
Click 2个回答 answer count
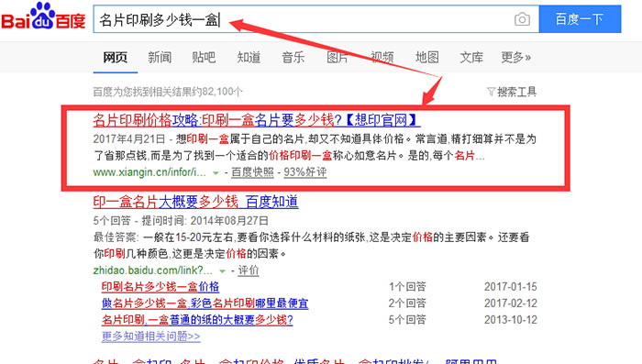coord(407,303)
